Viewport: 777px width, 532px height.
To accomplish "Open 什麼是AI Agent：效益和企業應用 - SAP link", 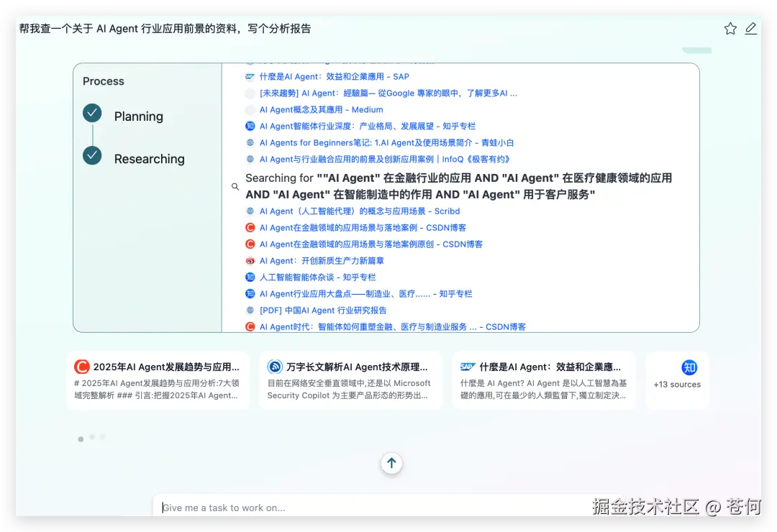I will click(x=335, y=76).
